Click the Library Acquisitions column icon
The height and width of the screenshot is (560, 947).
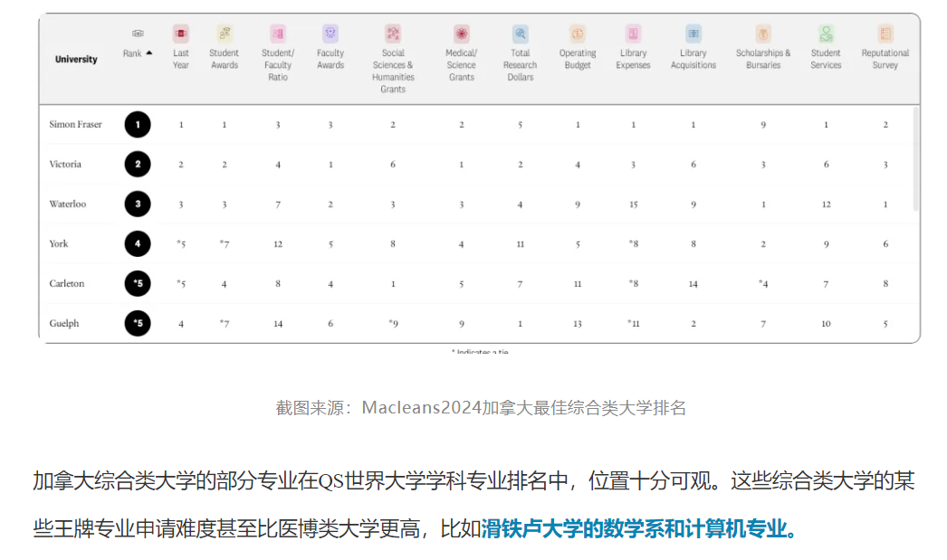694,33
